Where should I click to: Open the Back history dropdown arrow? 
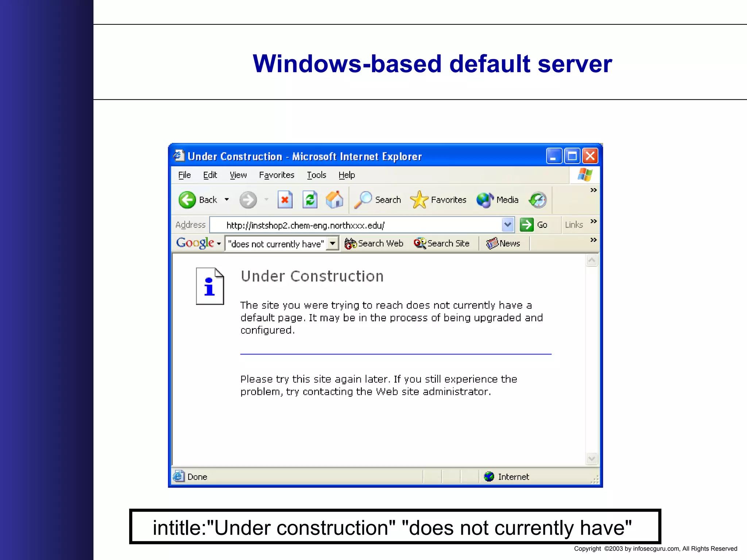point(227,199)
